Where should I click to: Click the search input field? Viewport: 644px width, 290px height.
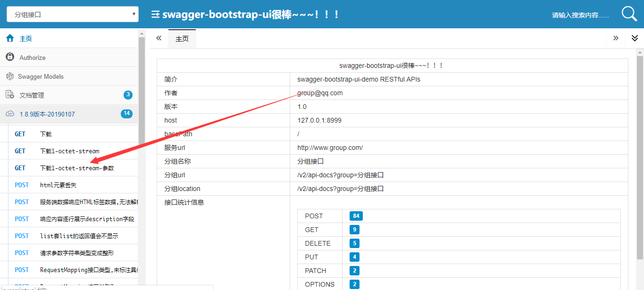(580, 15)
